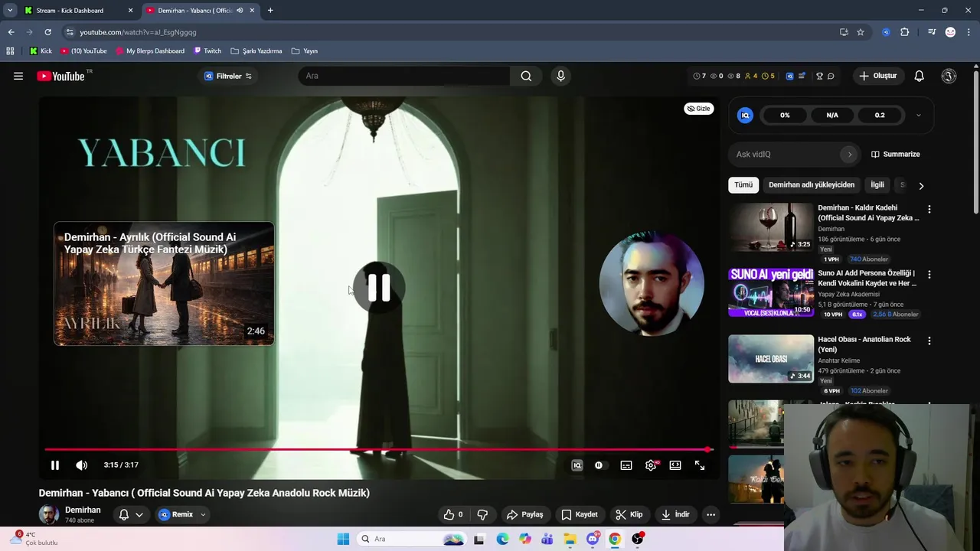Bookmark this page with the star icon
The image size is (980, 551).
pos(861,32)
